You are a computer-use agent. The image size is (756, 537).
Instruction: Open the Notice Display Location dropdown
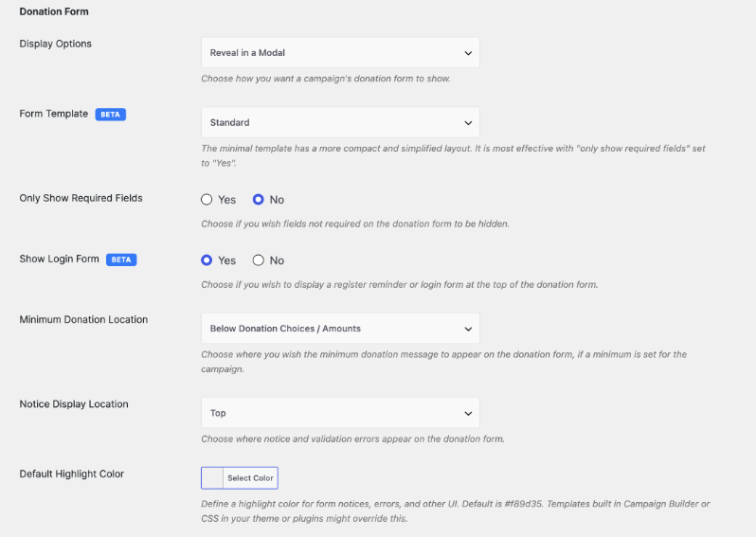(x=340, y=413)
